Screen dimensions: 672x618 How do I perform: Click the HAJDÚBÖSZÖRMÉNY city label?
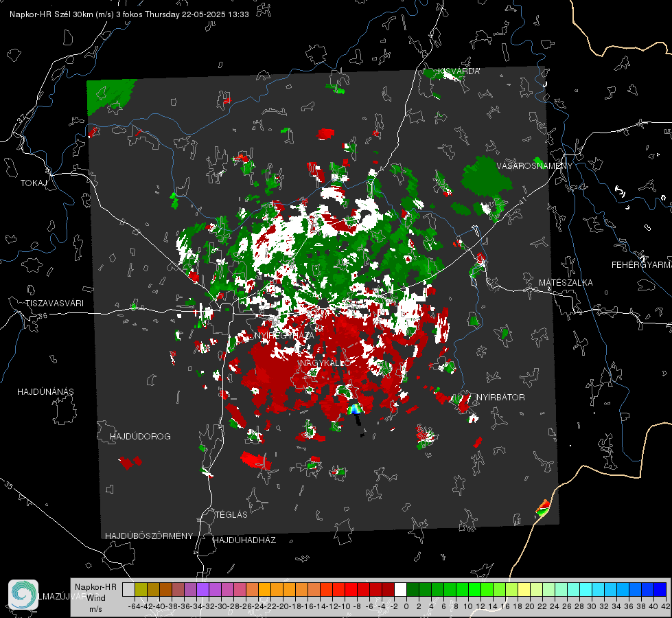149,536
